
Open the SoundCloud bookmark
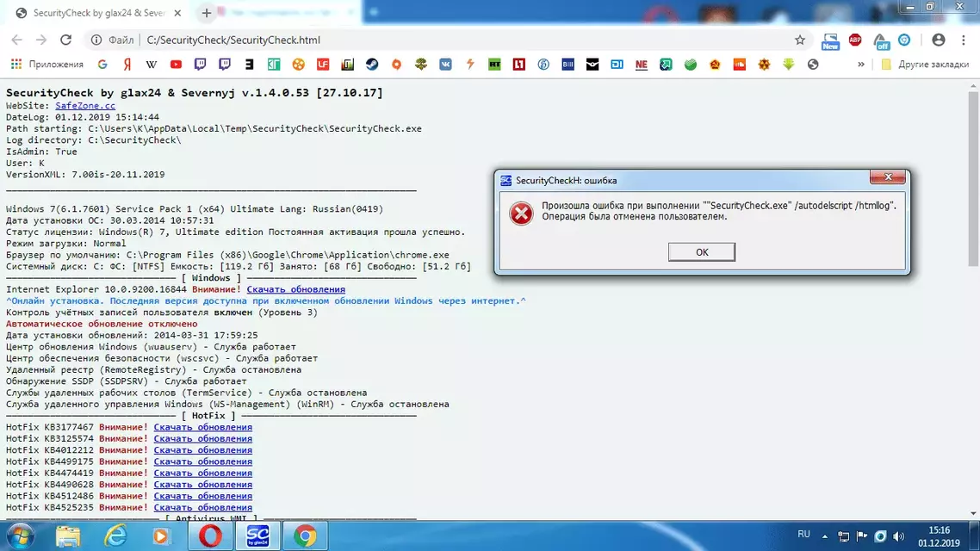tap(740, 65)
